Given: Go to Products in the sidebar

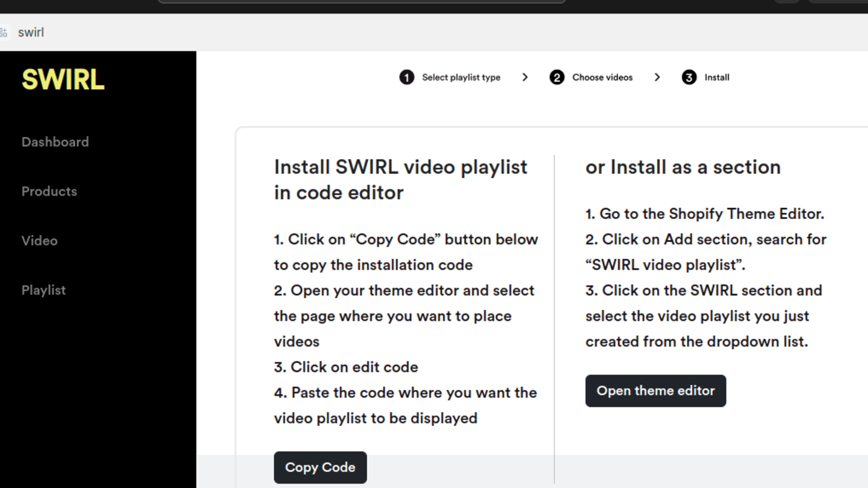Looking at the screenshot, I should (49, 191).
